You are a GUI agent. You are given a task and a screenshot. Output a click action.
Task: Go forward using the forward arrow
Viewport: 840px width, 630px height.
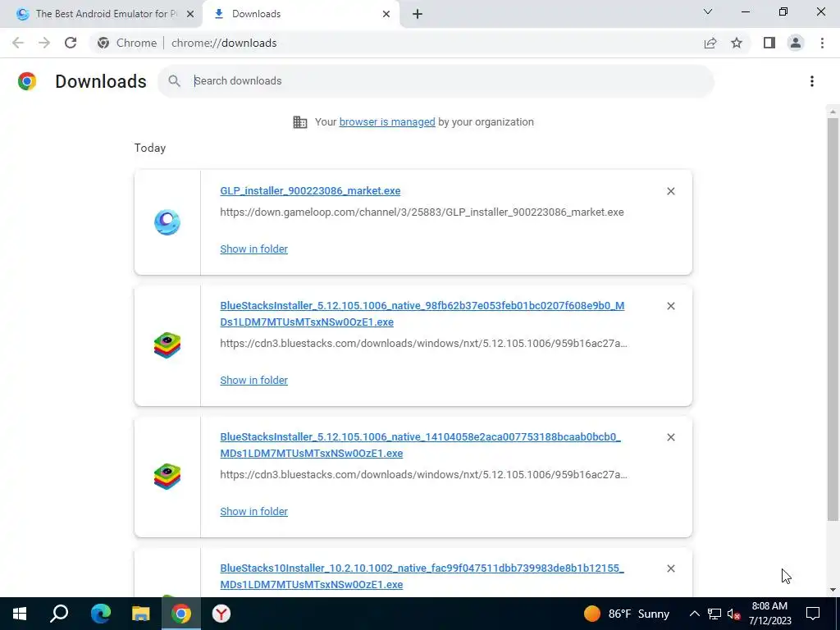[44, 43]
